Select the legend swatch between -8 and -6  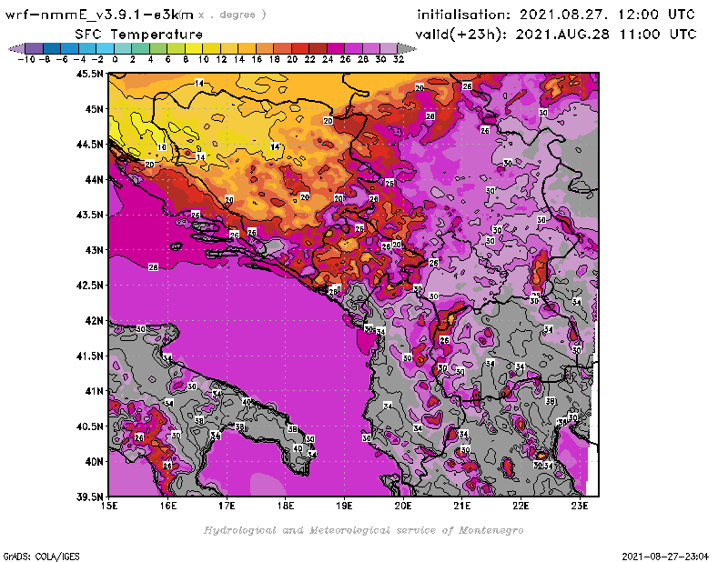point(52,48)
